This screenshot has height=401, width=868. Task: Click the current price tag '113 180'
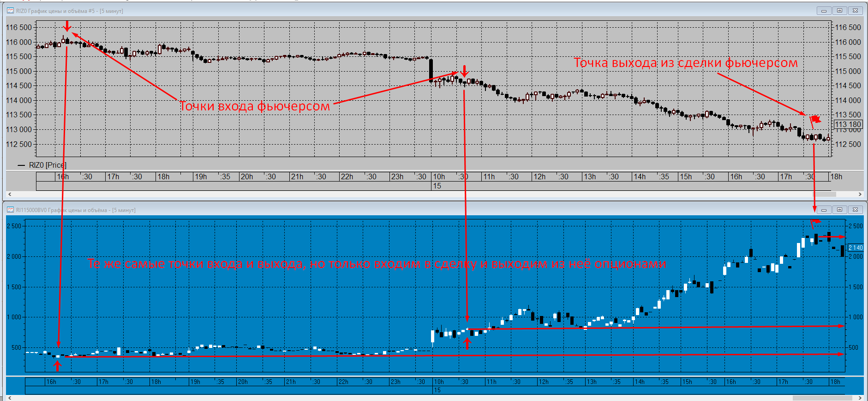849,124
